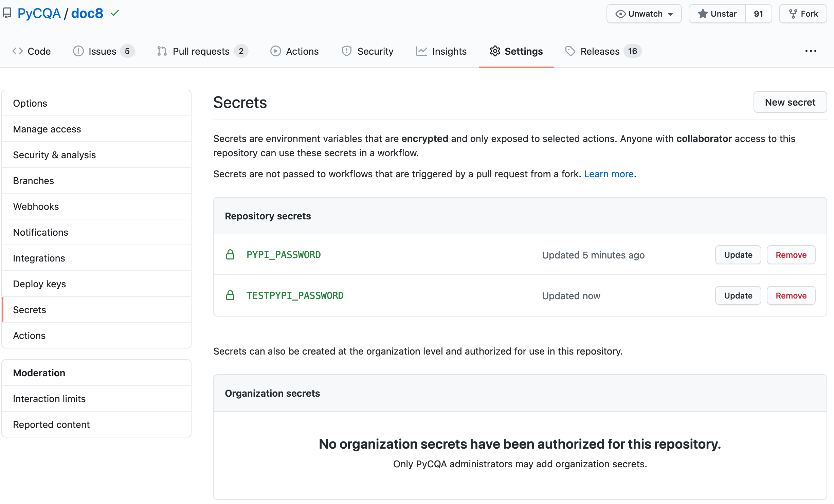834x504 pixels.
Task: Click the Fork button icon
Action: (x=793, y=14)
